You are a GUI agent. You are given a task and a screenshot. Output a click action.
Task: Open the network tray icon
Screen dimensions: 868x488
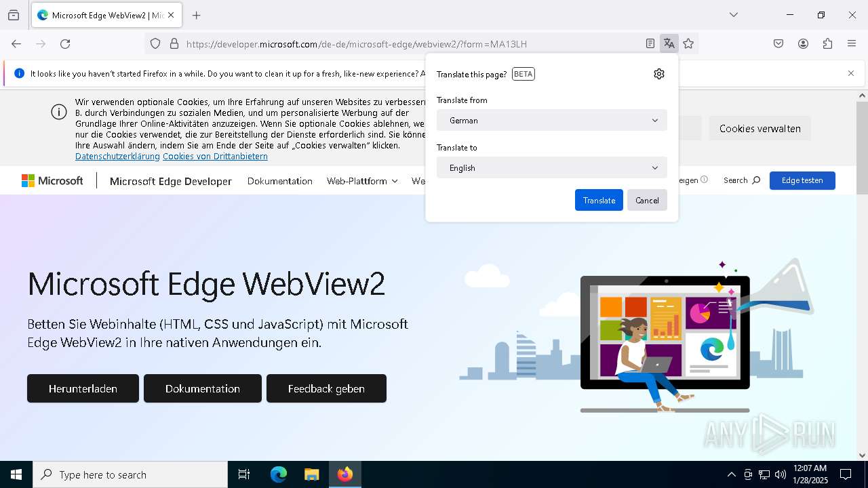764,474
